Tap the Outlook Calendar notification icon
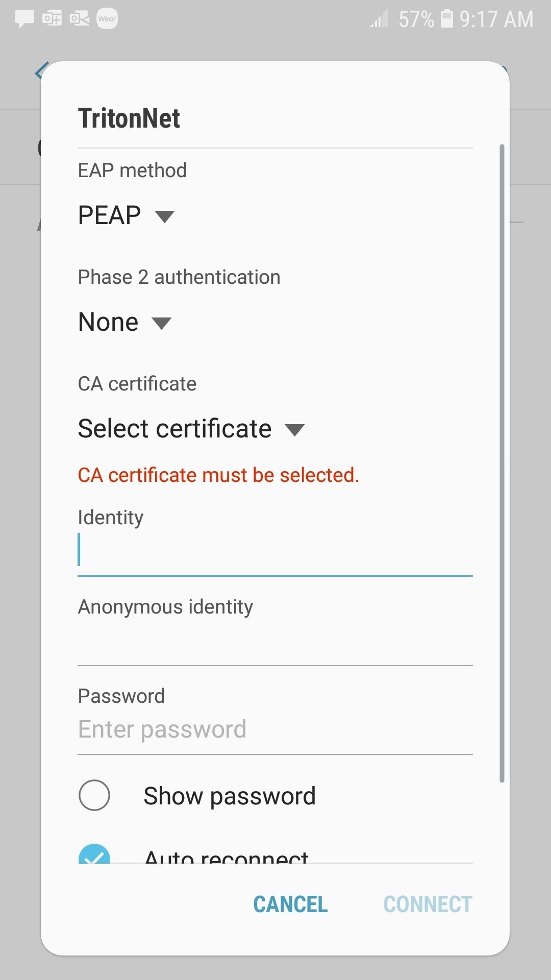Image resolution: width=551 pixels, height=980 pixels. [x=53, y=18]
